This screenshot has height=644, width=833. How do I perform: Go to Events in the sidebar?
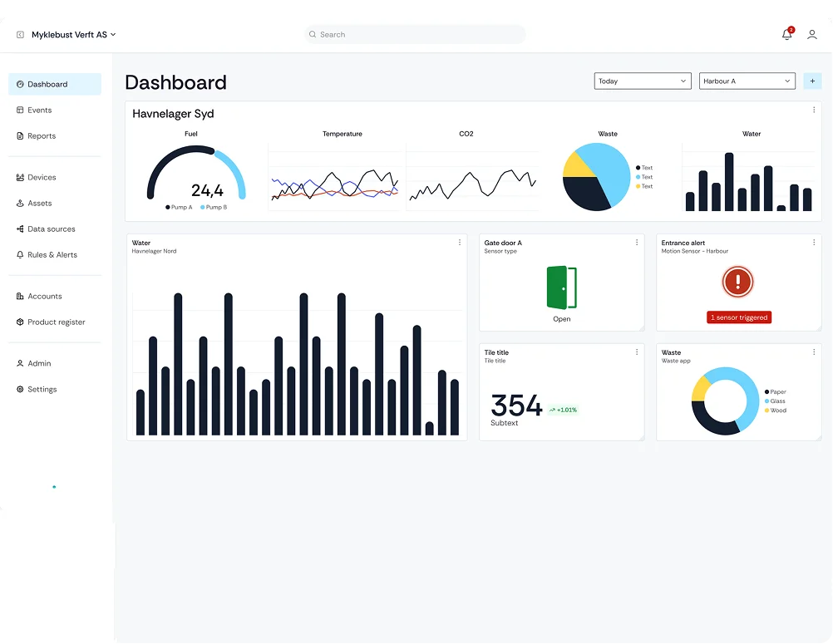coord(39,110)
